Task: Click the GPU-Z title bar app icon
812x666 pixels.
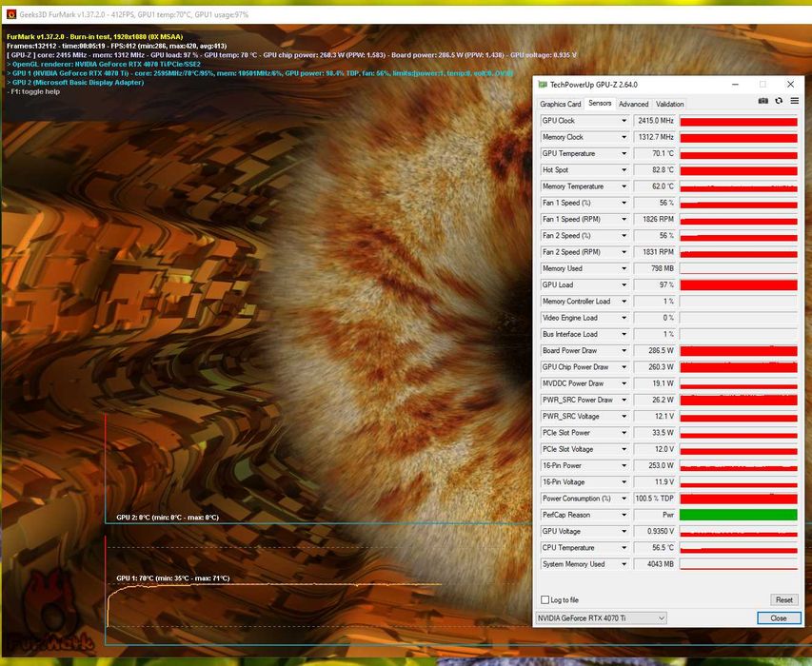Action: coord(543,85)
